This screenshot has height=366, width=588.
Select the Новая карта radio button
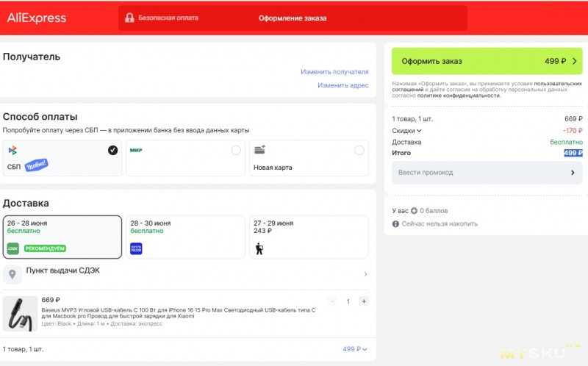coord(359,151)
